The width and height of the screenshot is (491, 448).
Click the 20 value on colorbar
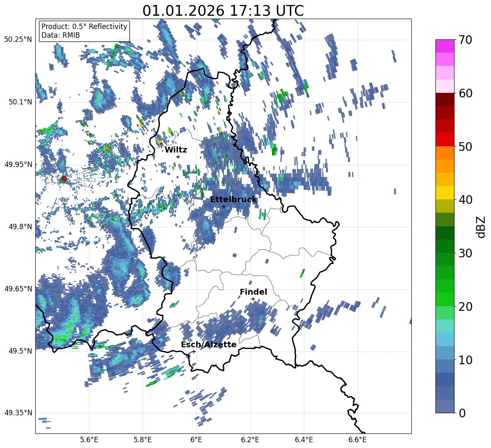click(465, 307)
